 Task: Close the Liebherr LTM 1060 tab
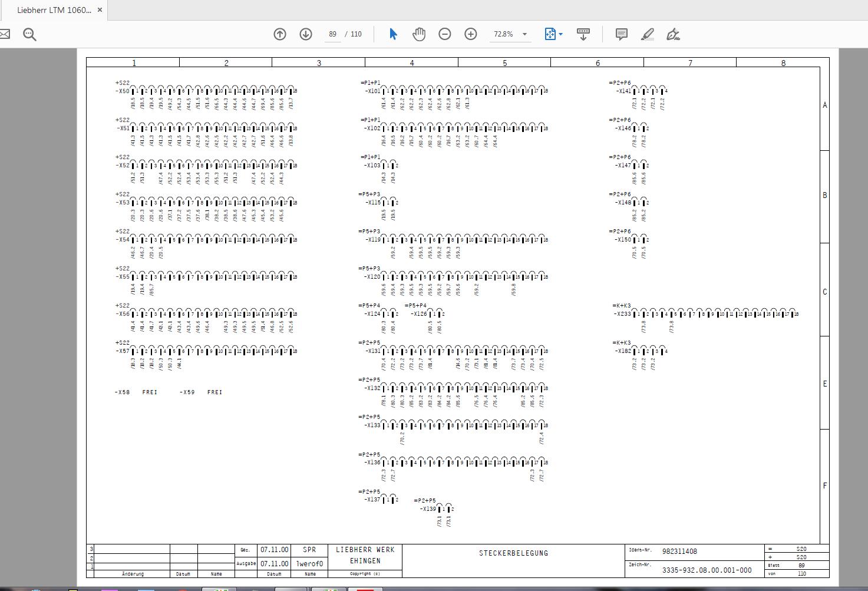(x=100, y=10)
